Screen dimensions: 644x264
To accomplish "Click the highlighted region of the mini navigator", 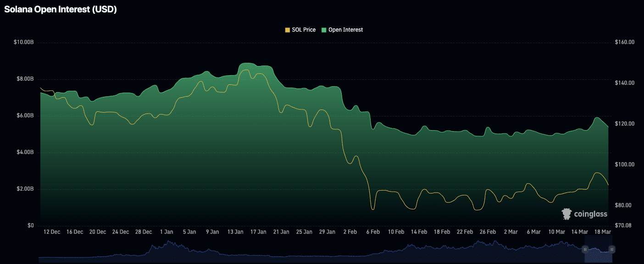I will (x=598, y=249).
